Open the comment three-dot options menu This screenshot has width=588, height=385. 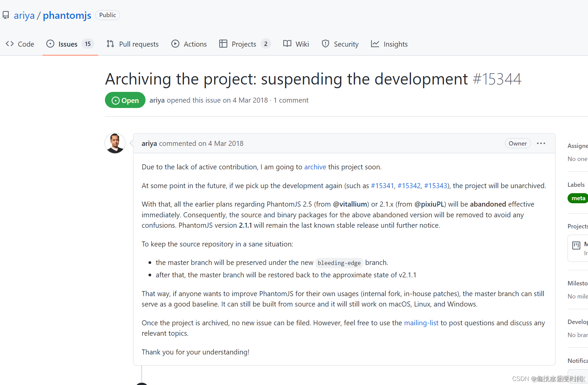tap(541, 144)
